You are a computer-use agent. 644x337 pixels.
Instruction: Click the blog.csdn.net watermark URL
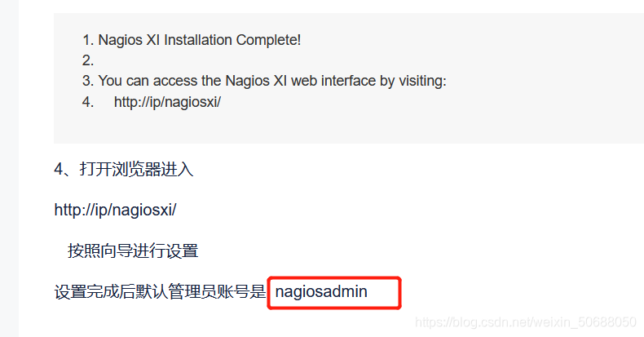(525, 321)
